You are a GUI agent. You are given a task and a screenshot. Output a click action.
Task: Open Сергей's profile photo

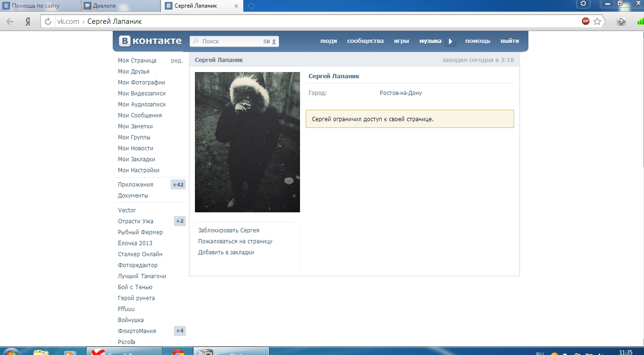(x=247, y=142)
